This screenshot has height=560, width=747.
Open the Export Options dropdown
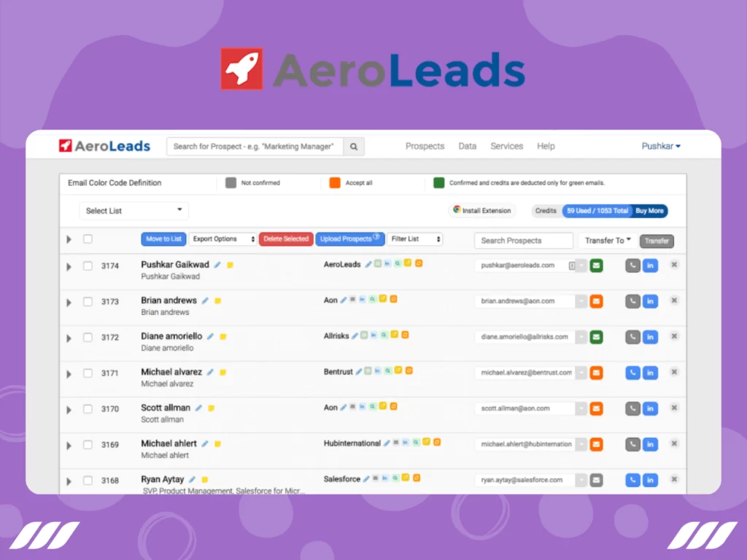pos(222,239)
